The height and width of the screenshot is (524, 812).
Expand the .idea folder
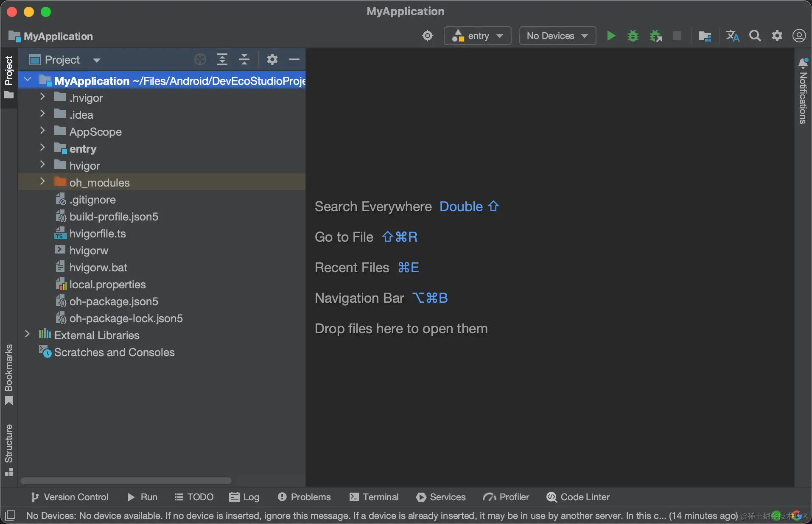pyautogui.click(x=42, y=114)
